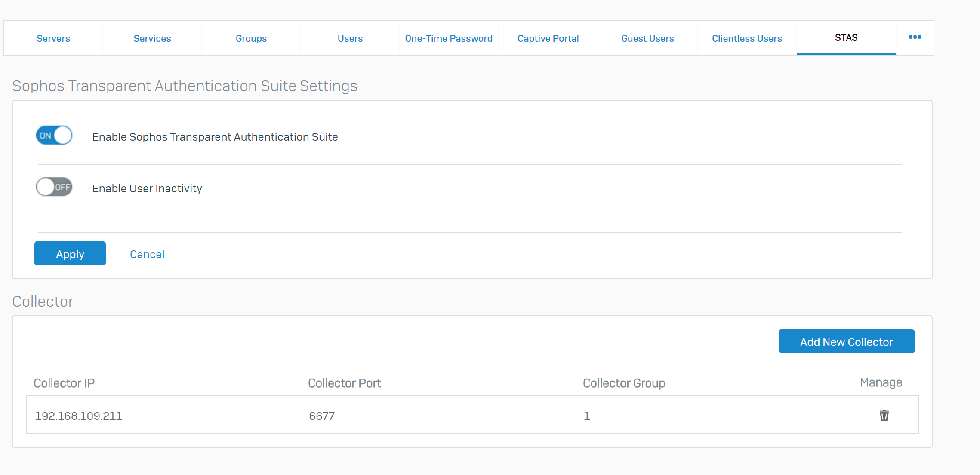Select the Users tab
Image resolution: width=980 pixels, height=475 pixels.
pos(350,38)
